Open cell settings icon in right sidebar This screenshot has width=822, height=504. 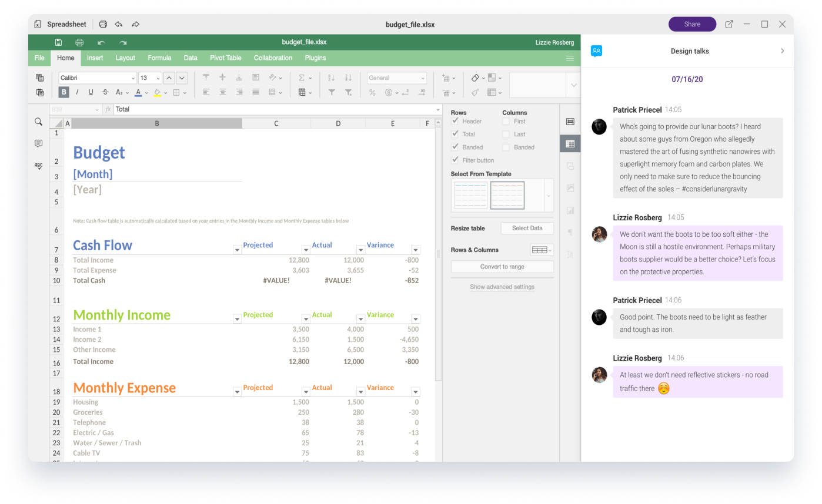click(x=570, y=122)
